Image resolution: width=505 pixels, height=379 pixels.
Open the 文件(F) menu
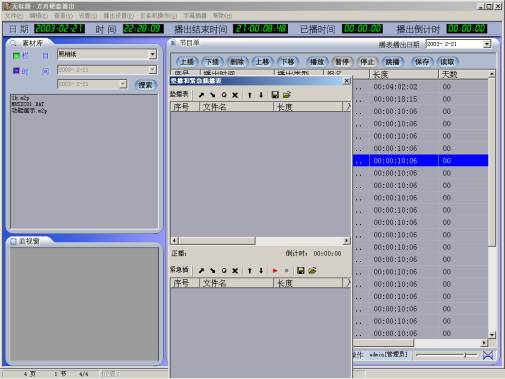click(14, 16)
